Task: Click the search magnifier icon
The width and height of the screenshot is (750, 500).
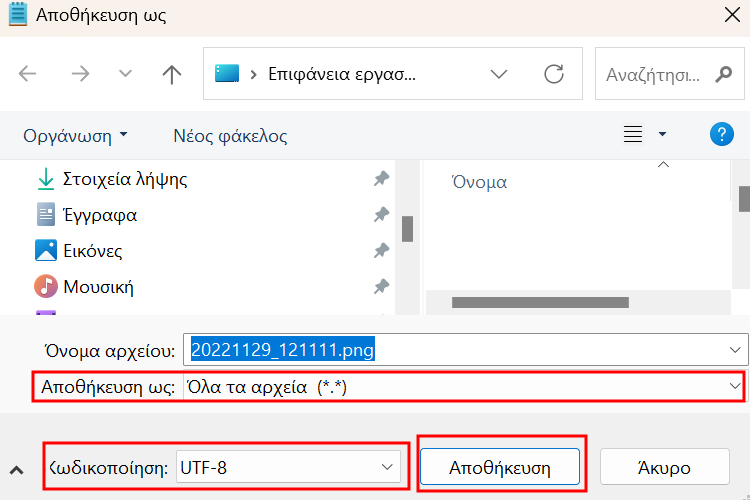Action: [x=724, y=74]
